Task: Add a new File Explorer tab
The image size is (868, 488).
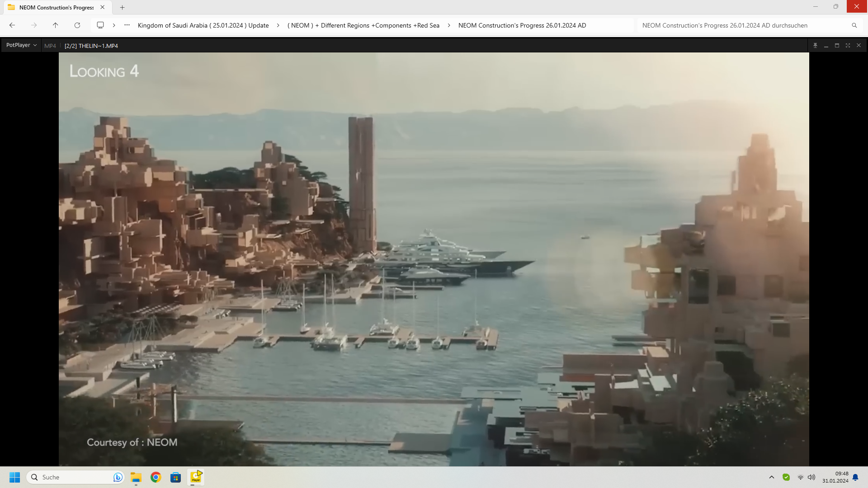Action: click(x=122, y=7)
